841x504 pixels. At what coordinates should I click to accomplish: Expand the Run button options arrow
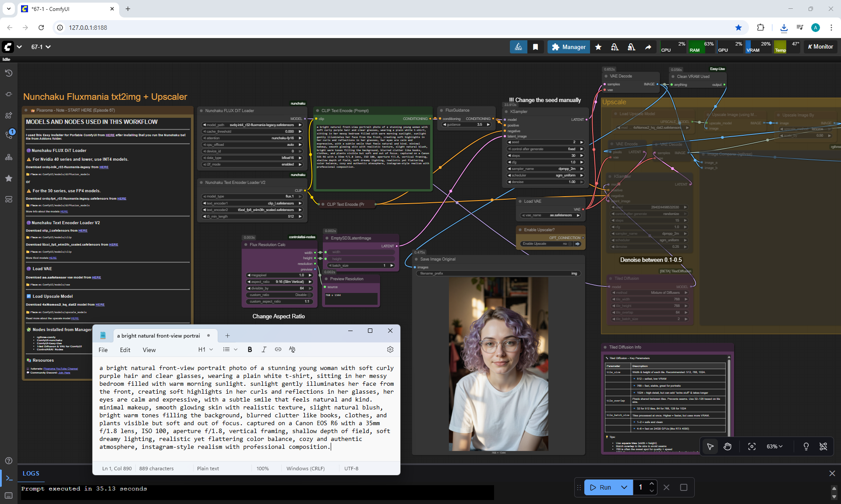[x=624, y=487]
